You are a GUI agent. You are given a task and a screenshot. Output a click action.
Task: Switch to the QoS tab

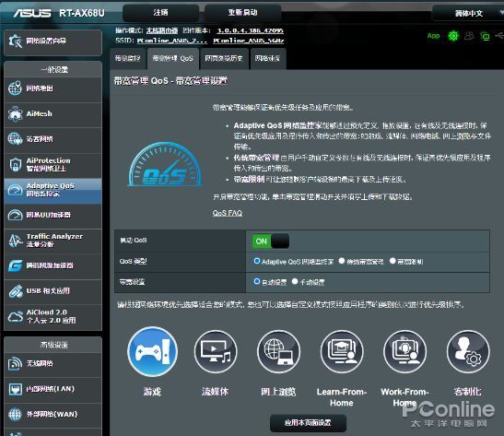173,58
